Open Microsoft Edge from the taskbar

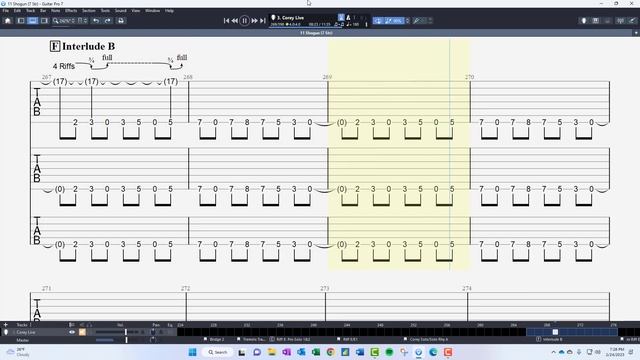[x=433, y=352]
